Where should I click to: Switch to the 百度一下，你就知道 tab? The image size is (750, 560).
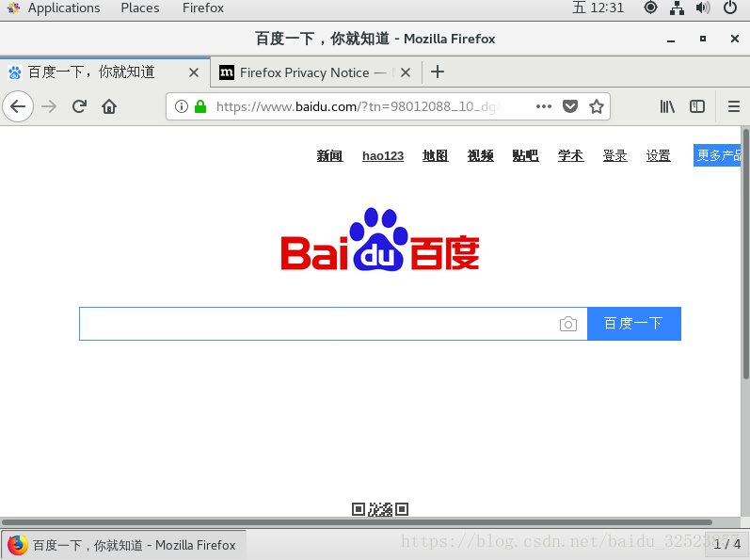pyautogui.click(x=104, y=72)
